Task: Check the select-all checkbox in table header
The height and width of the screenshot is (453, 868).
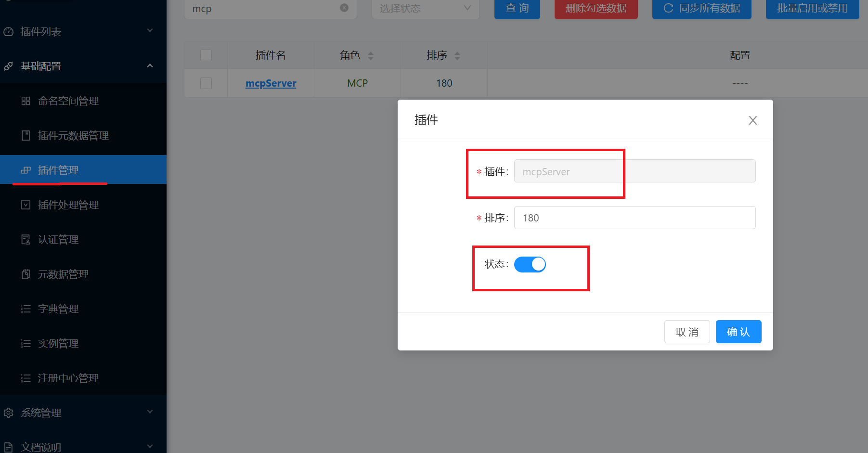Action: pyautogui.click(x=206, y=55)
